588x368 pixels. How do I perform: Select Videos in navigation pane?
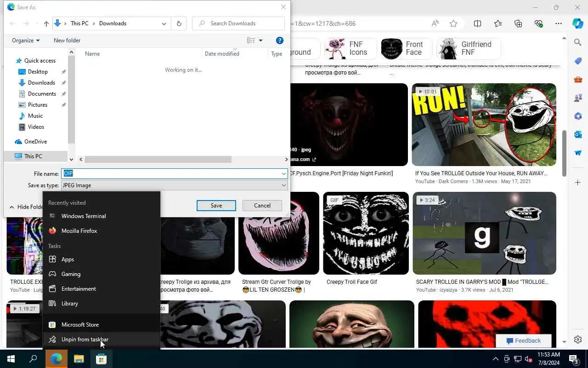(36, 127)
